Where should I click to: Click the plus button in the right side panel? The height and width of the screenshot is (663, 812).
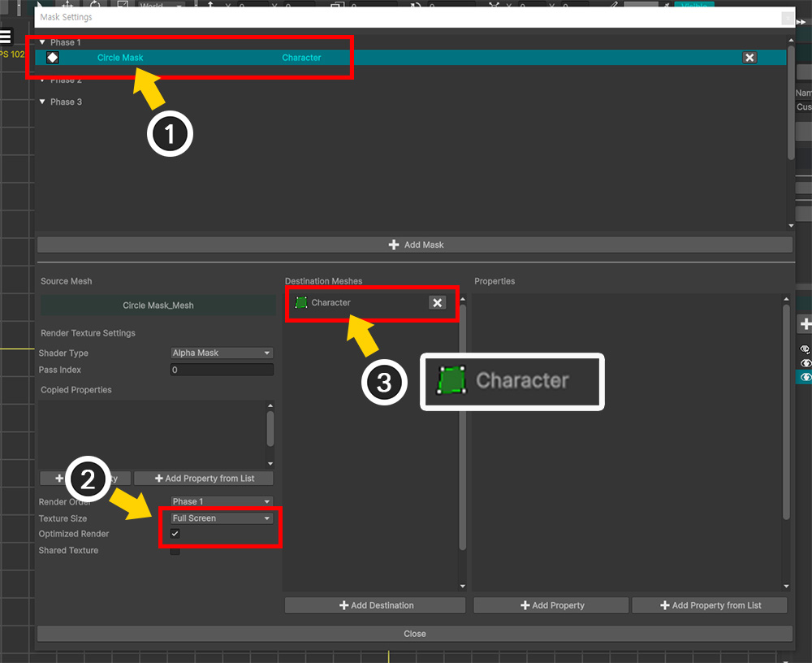click(806, 324)
